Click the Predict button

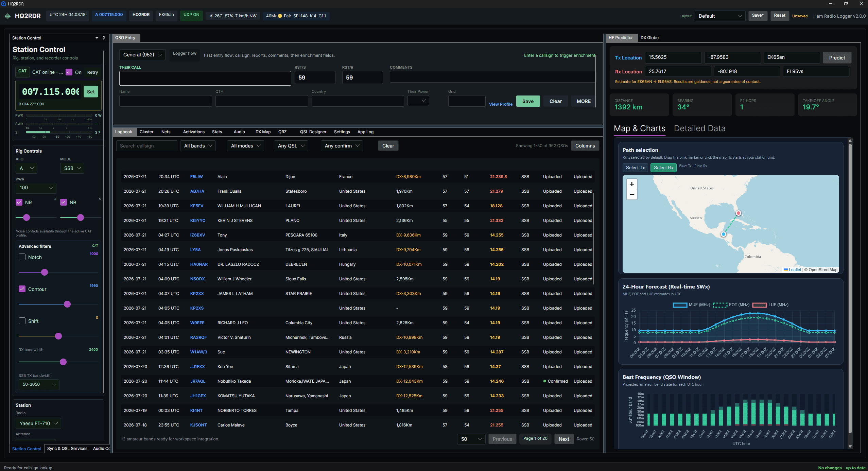(837, 58)
